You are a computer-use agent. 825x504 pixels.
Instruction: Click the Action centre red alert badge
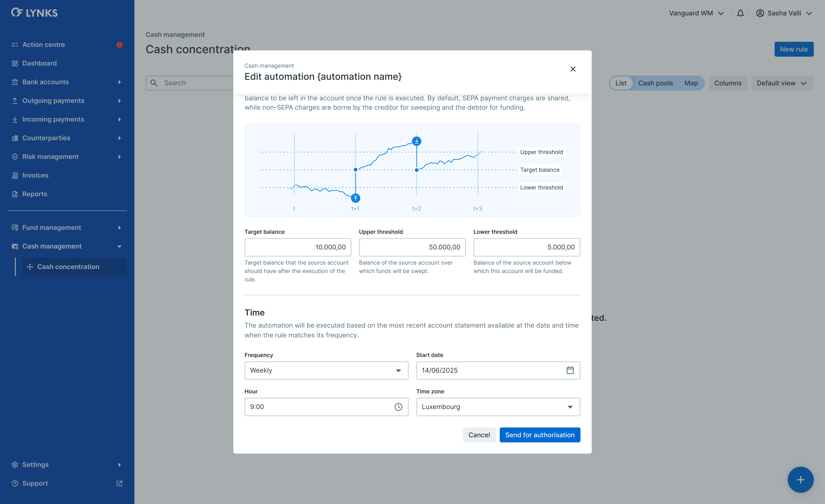(119, 45)
